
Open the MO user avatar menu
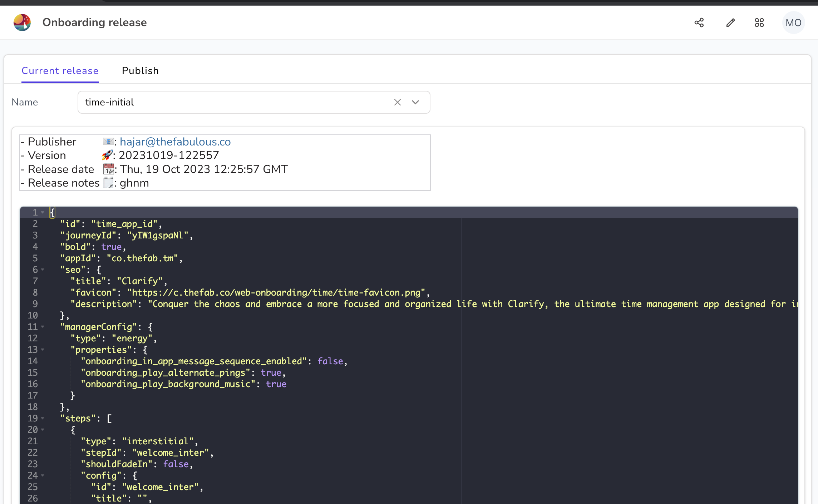(793, 23)
